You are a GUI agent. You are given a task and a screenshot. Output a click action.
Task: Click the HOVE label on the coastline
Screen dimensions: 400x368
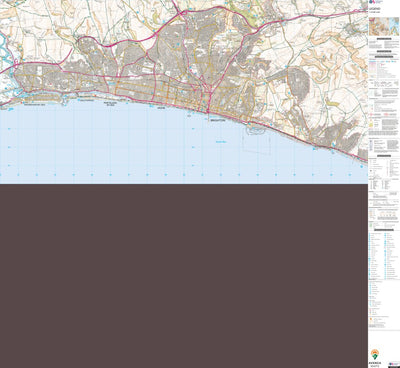coord(162,108)
